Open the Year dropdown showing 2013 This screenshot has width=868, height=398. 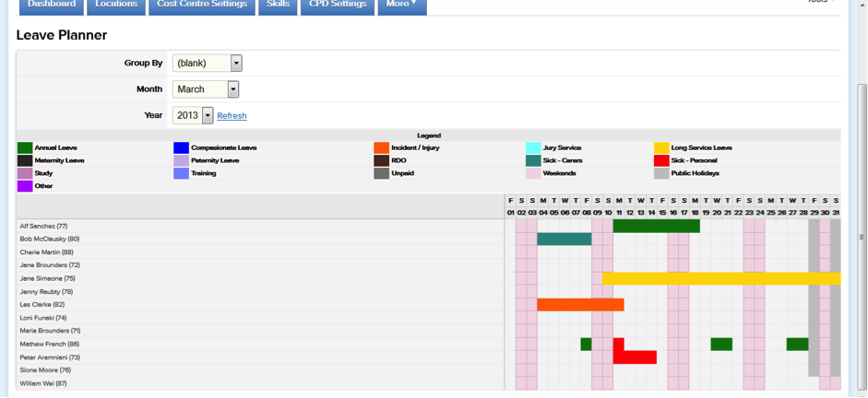click(x=193, y=115)
